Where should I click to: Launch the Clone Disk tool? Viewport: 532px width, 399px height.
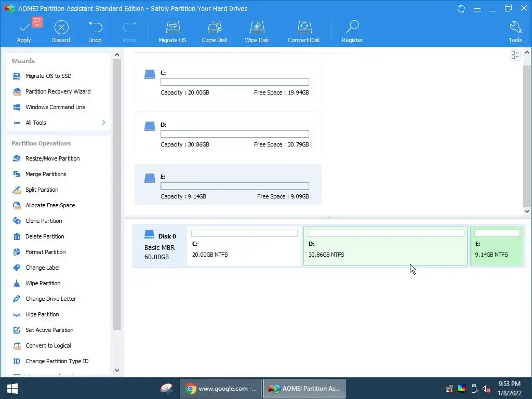point(215,31)
